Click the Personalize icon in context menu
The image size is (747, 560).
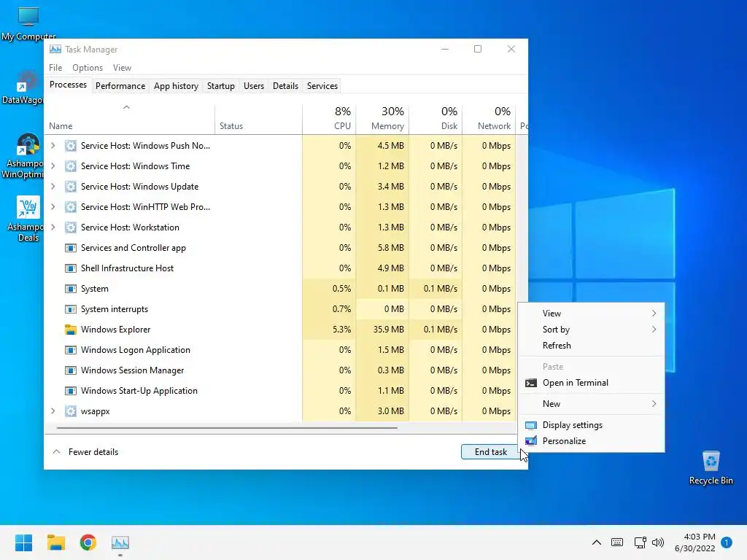[531, 441]
